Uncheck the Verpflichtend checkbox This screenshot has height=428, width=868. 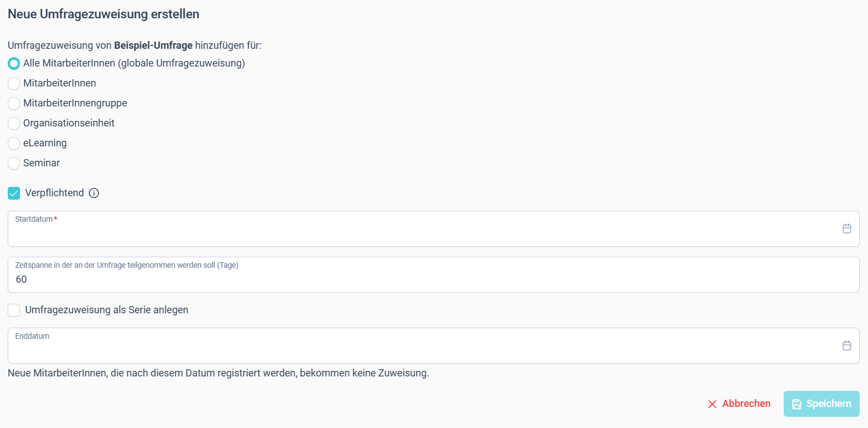click(x=14, y=193)
